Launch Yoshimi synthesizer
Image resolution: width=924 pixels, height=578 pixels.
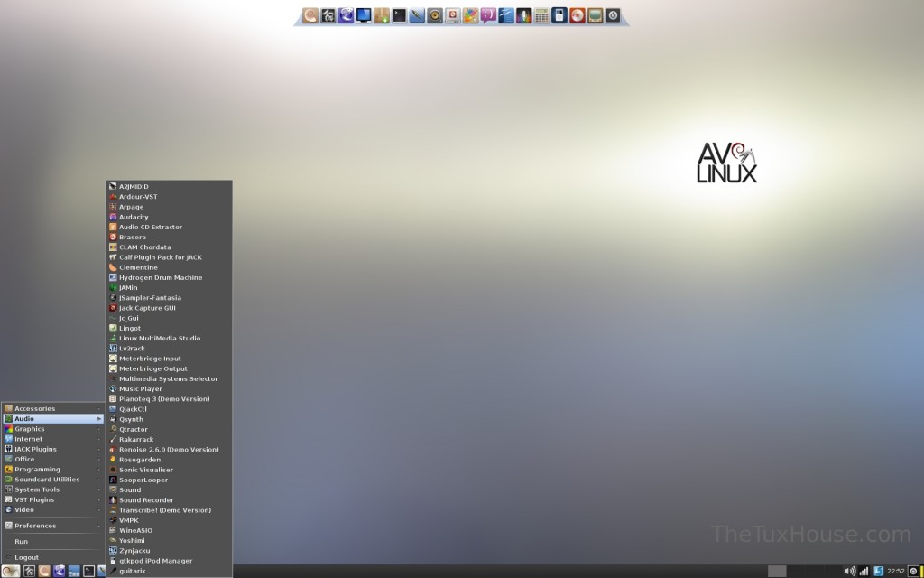click(x=169, y=540)
